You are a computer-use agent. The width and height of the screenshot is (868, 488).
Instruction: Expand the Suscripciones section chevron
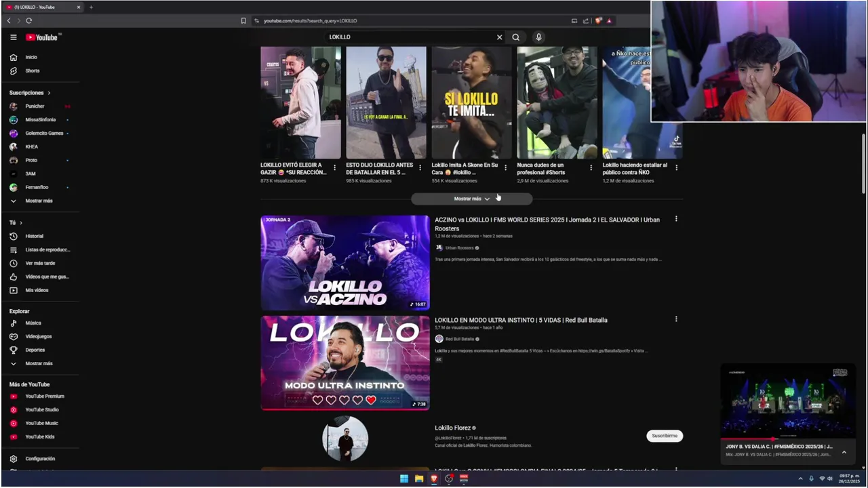(49, 93)
